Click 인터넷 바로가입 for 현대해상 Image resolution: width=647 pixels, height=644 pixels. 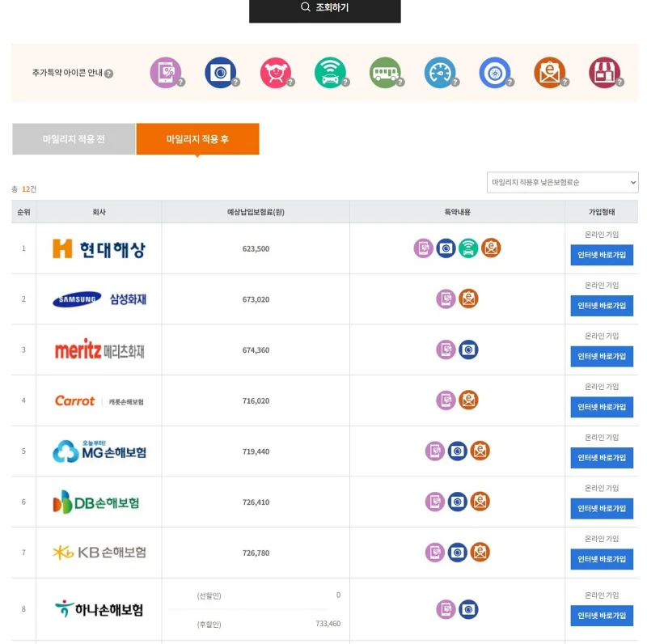pyautogui.click(x=602, y=255)
